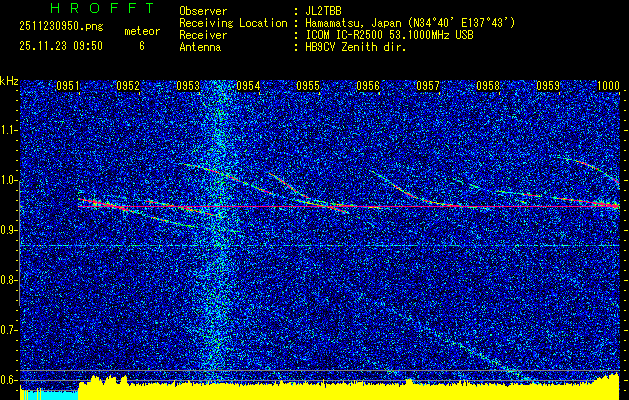Select the 0.8 kHz axis label

point(9,280)
